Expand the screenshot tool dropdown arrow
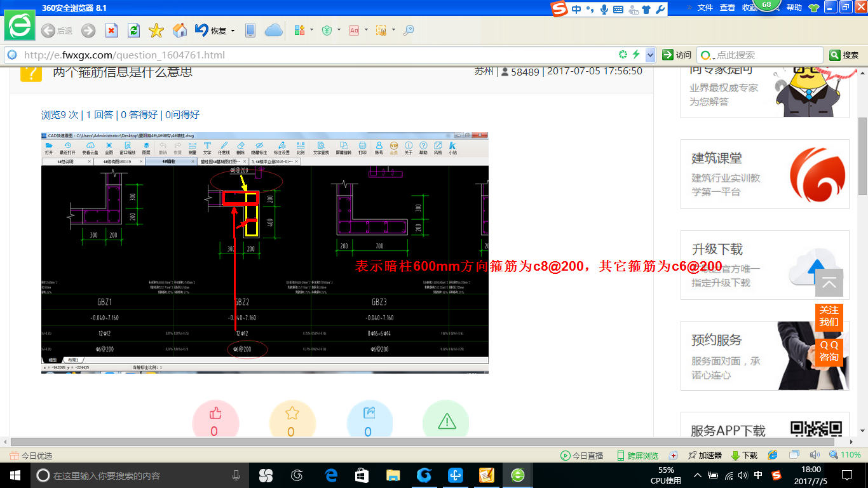Viewport: 868px width, 488px height. [393, 30]
